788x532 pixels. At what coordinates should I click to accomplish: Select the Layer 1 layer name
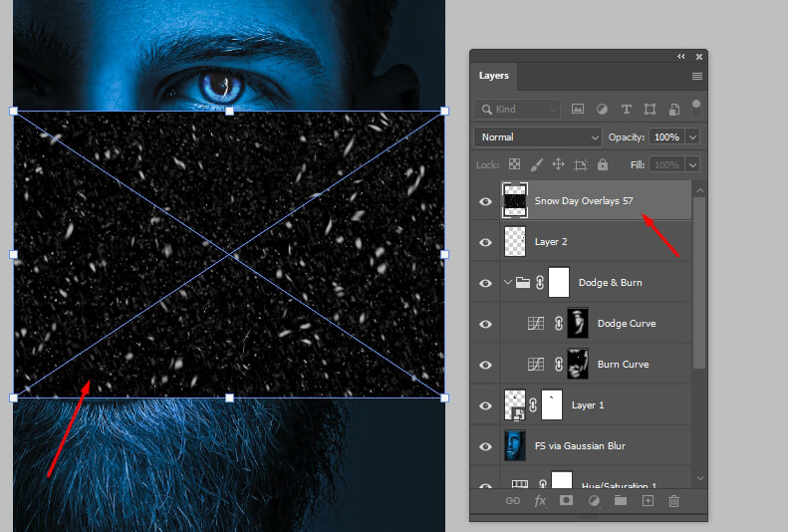click(x=588, y=404)
